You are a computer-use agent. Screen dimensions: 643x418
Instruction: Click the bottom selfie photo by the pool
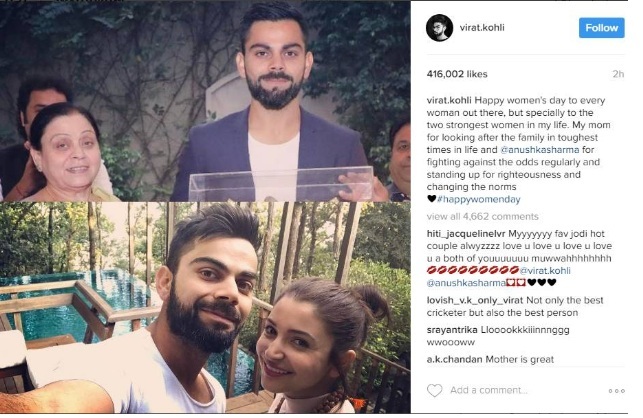click(x=205, y=307)
